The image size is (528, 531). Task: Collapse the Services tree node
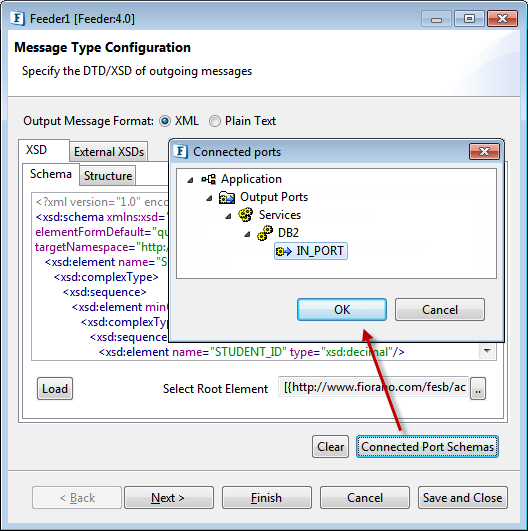228,216
